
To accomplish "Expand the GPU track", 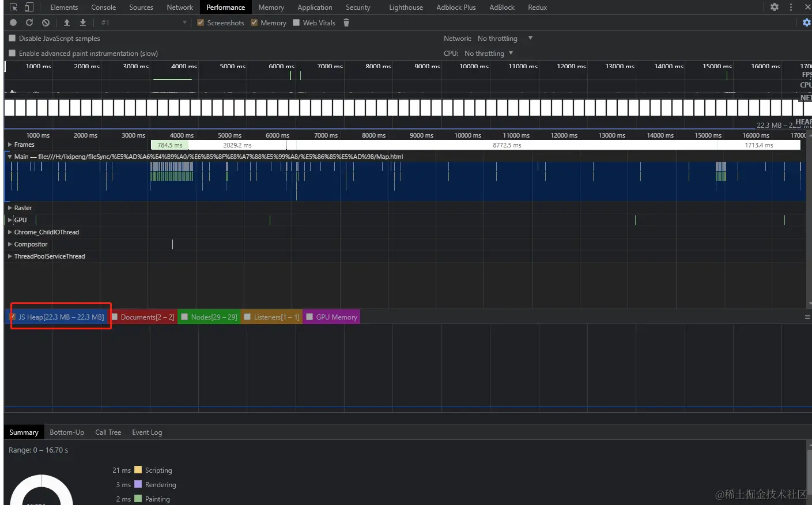I will [10, 220].
